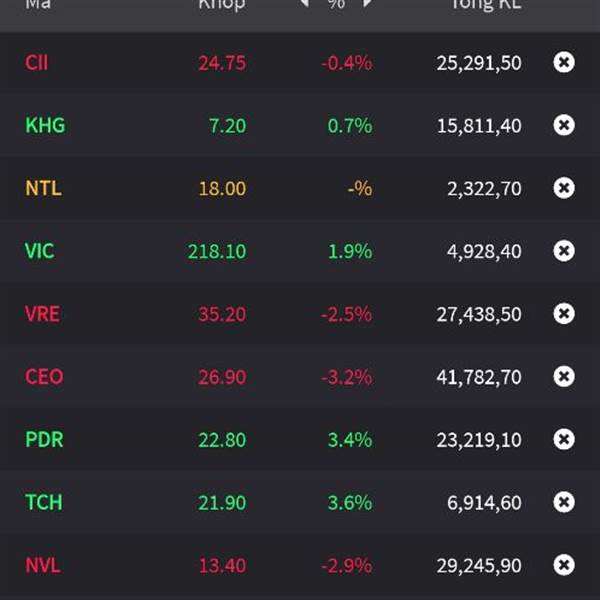
Task: Remove VIC from the list
Action: [x=564, y=251]
